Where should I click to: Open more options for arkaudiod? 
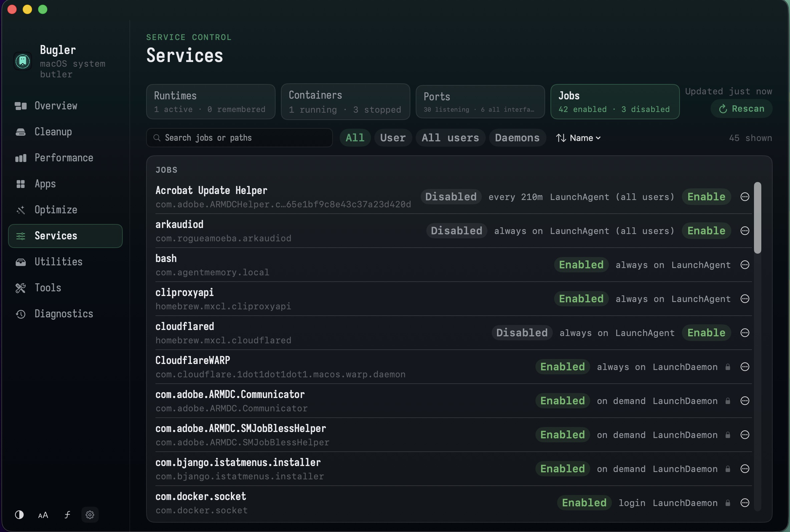point(745,231)
